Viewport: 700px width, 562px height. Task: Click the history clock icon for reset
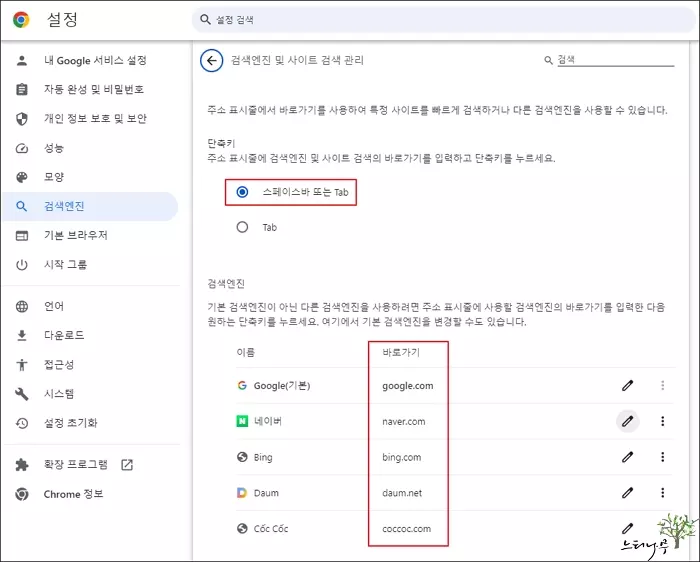(21, 423)
